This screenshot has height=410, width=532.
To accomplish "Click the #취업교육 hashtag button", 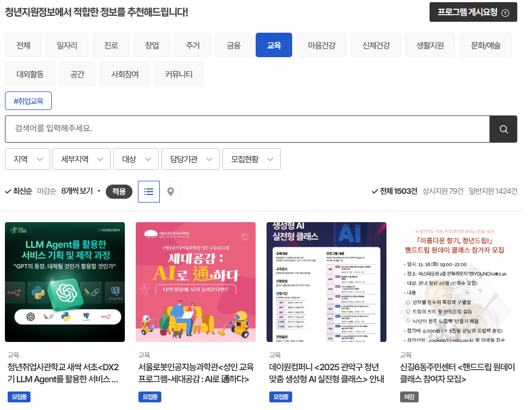I will pyautogui.click(x=28, y=101).
